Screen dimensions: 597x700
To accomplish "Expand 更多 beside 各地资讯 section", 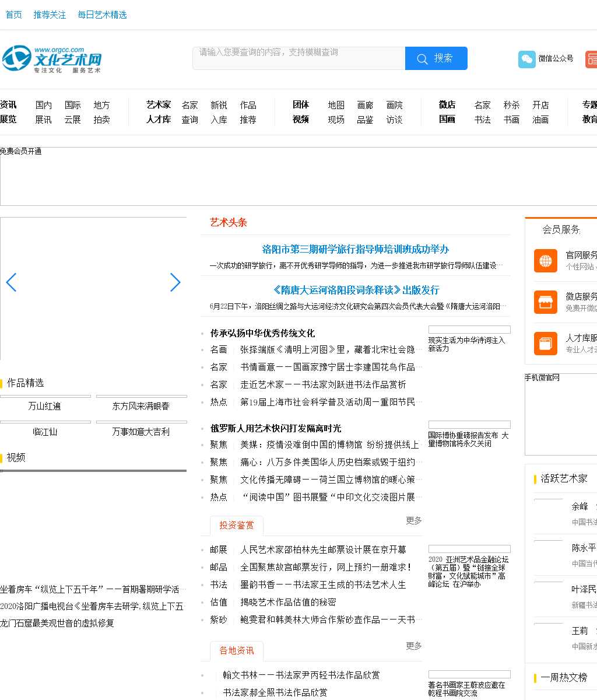I will tap(413, 646).
